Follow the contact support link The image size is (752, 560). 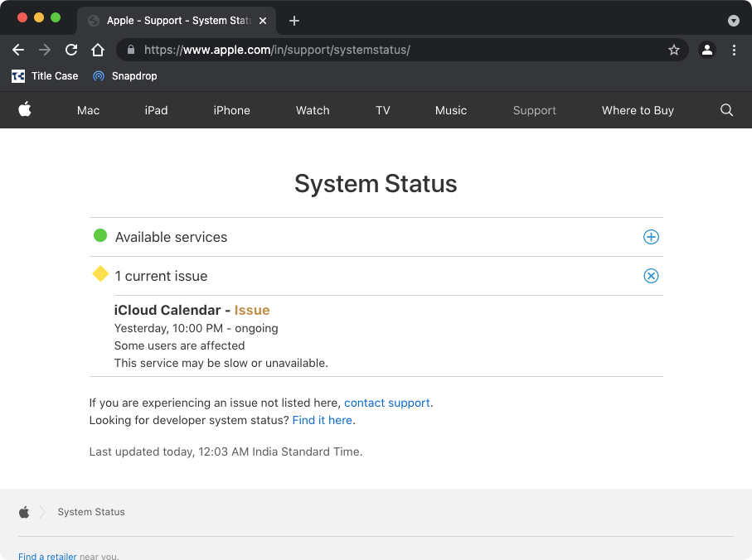pos(387,403)
